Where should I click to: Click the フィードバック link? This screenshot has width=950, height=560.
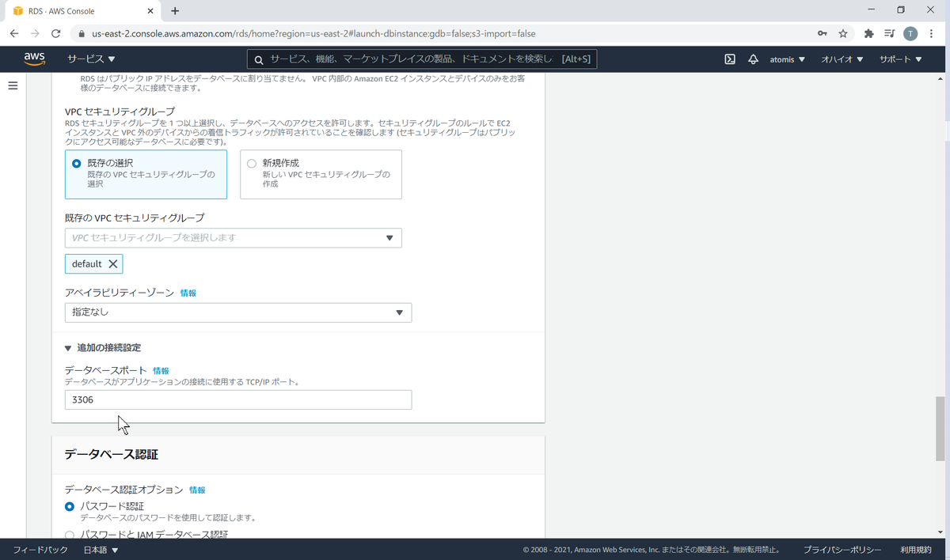pos(40,549)
